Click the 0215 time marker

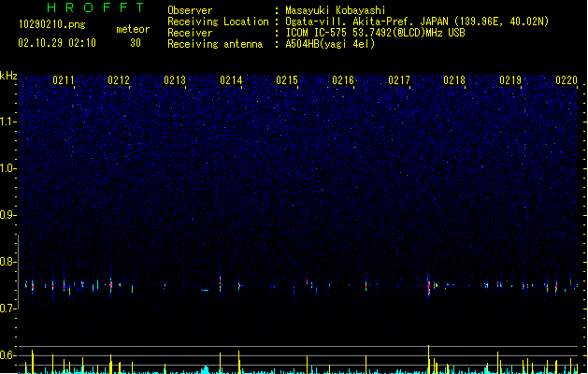[x=287, y=80]
